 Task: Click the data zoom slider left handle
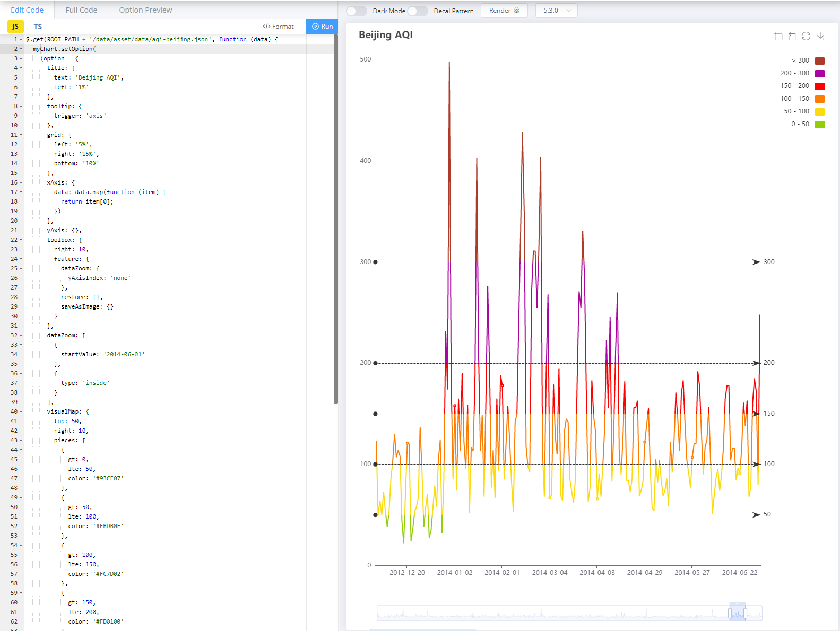click(730, 614)
